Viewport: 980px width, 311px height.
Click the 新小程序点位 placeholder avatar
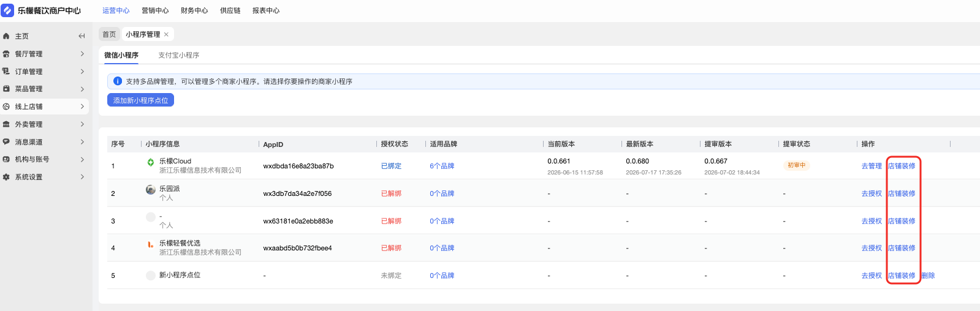[x=151, y=275]
